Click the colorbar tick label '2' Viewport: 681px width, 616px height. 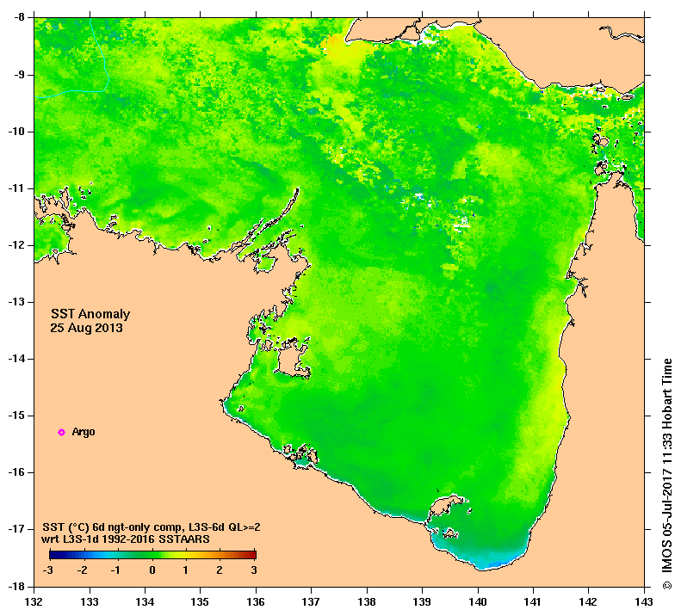[x=220, y=570]
